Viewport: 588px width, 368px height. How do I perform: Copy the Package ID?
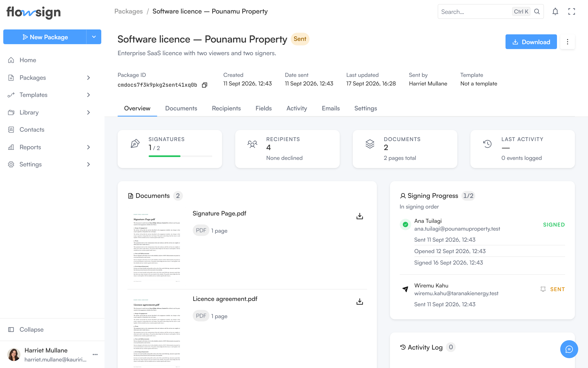(205, 85)
